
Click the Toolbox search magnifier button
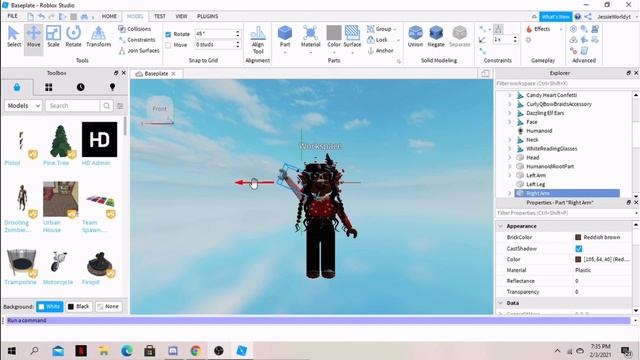pyautogui.click(x=107, y=106)
